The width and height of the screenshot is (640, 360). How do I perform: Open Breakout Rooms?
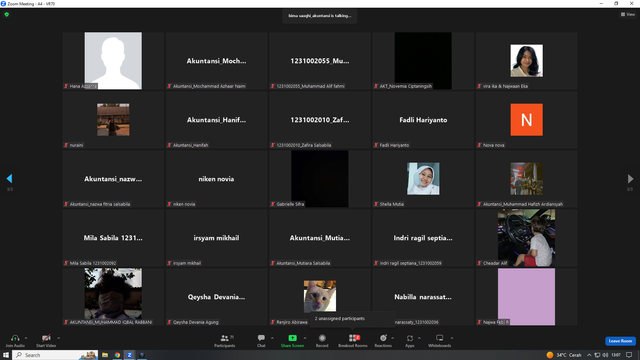tap(353, 340)
